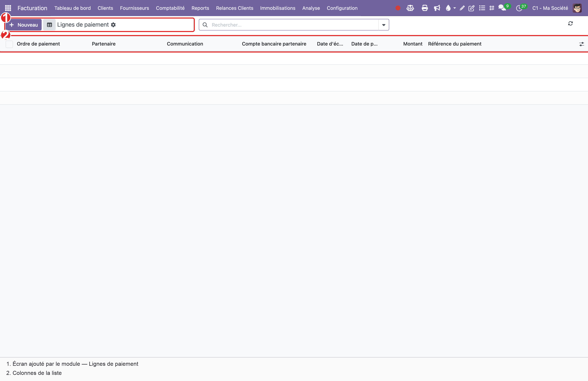Click the bulleted list icon in navbar
This screenshot has height=381, width=588.
point(482,8)
